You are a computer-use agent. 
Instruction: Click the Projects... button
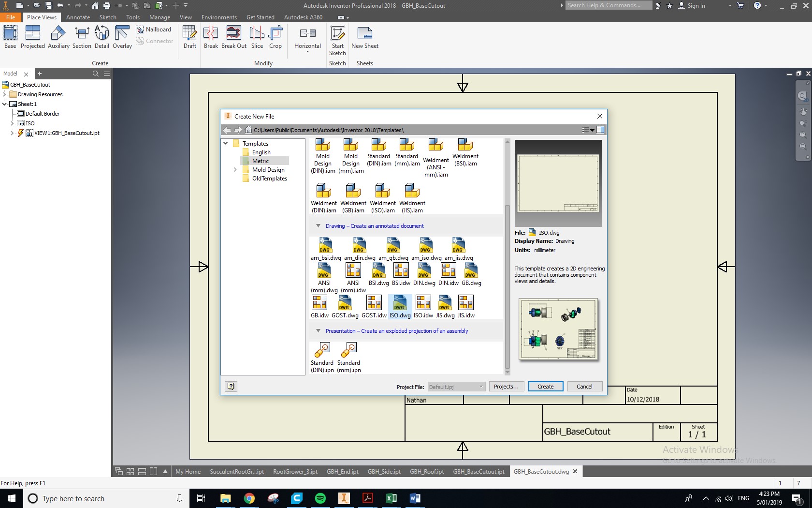coord(506,387)
